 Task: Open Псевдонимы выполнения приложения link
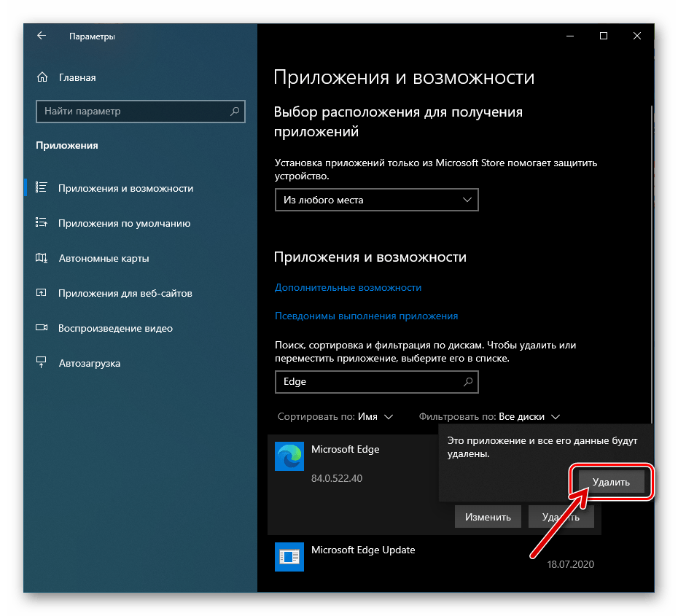click(366, 316)
